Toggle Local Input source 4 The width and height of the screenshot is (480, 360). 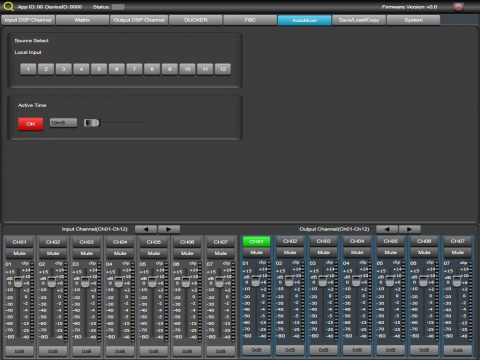81,69
